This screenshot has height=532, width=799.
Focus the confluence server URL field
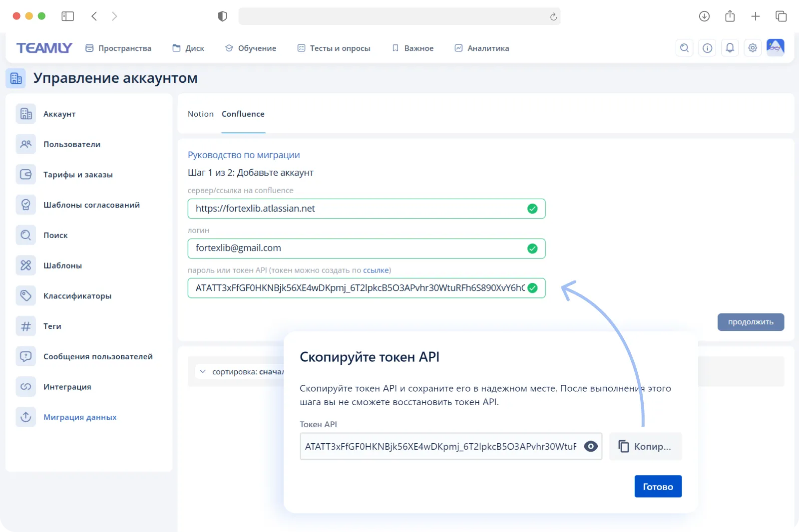point(367,209)
